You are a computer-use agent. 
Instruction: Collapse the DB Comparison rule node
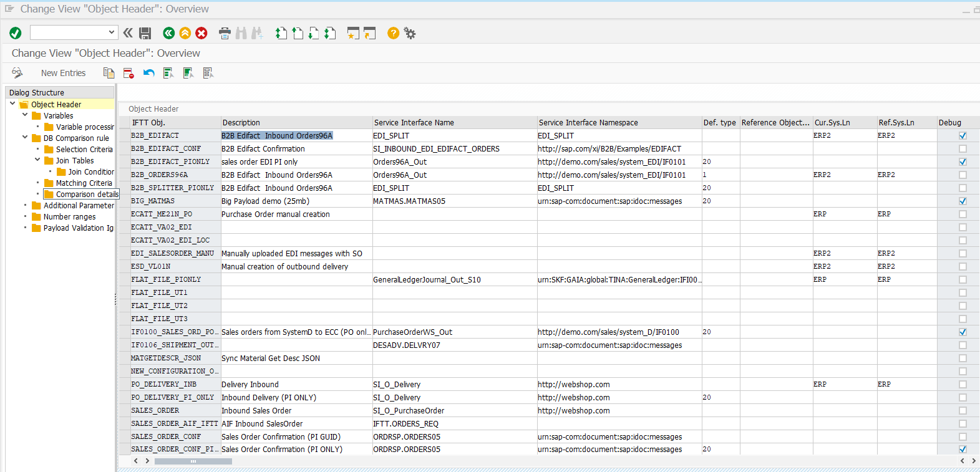(25, 138)
